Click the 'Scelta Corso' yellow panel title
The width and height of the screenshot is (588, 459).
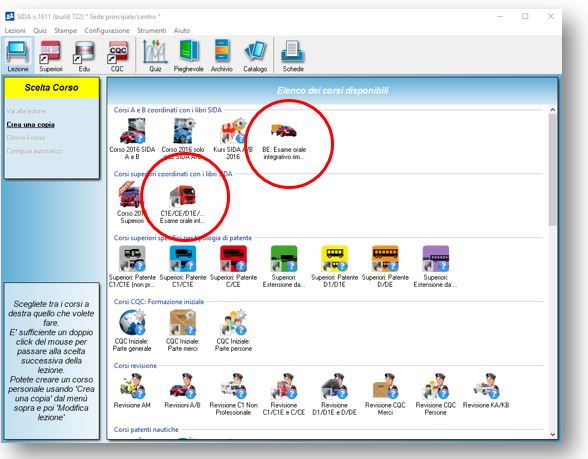click(x=52, y=88)
